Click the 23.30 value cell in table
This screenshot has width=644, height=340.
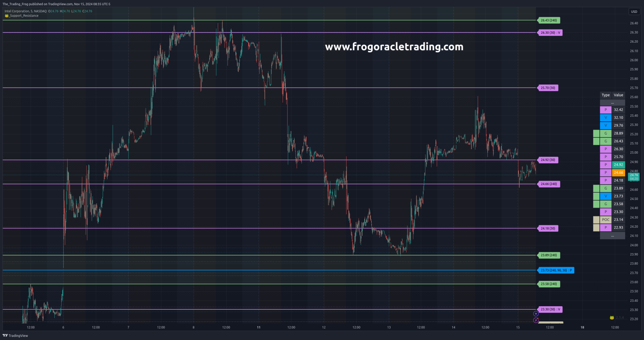(x=619, y=212)
